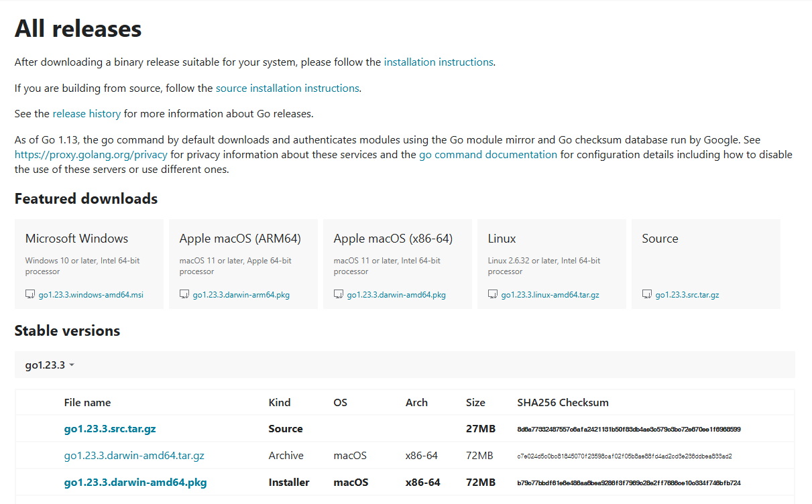
Task: Click go1.23.3.darwin-amd64.pkg in the table
Action: point(135,483)
